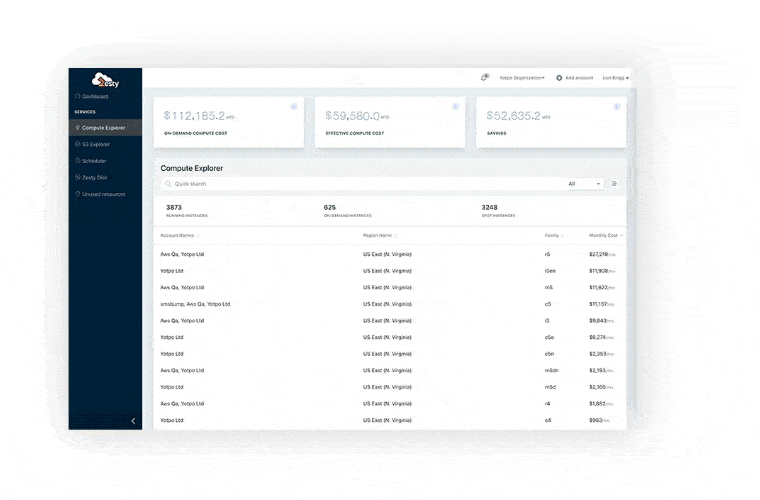
Task: Click the 3248 spot instances count
Action: (x=490, y=207)
